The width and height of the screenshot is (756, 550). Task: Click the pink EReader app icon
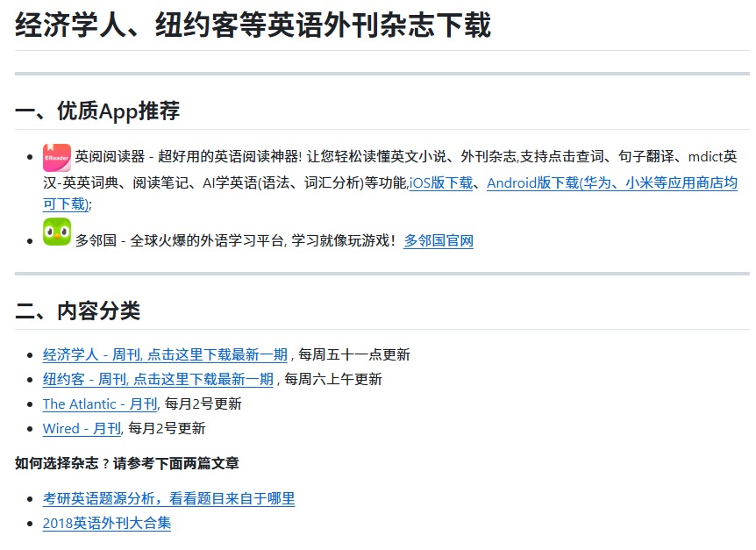[57, 158]
